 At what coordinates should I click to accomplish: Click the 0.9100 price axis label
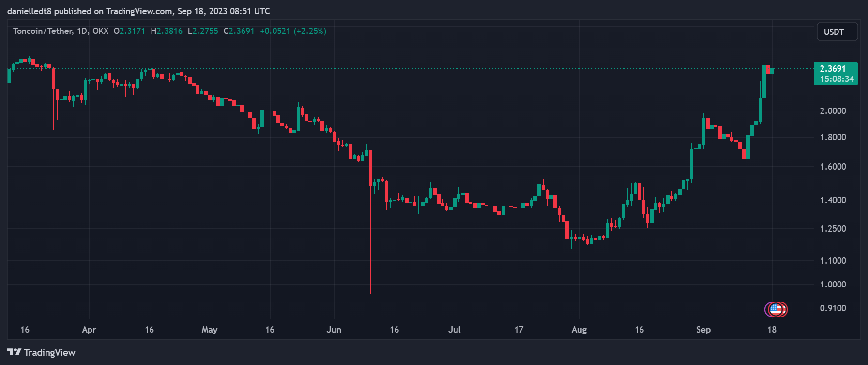pos(833,308)
